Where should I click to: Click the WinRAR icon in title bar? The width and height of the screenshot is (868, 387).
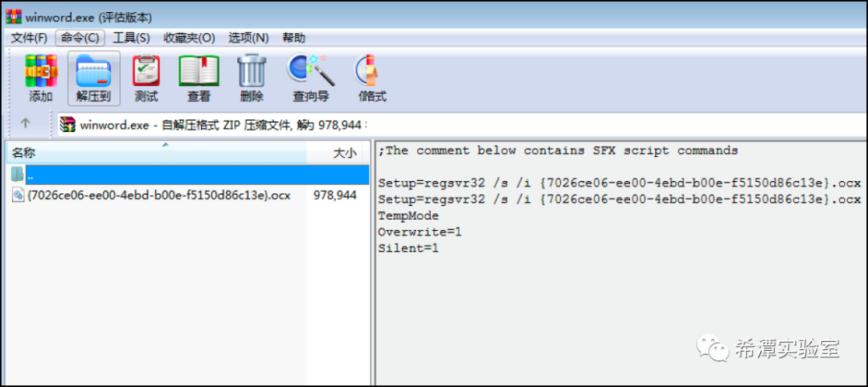coord(14,17)
